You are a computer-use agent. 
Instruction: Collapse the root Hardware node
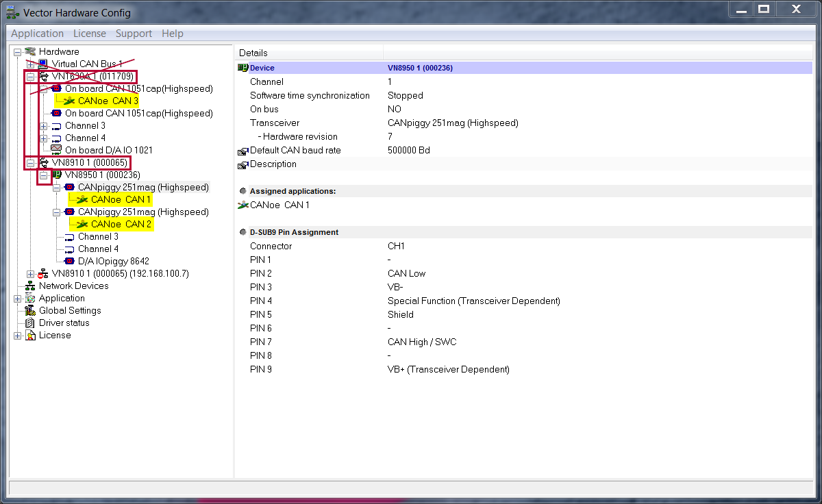tap(18, 52)
